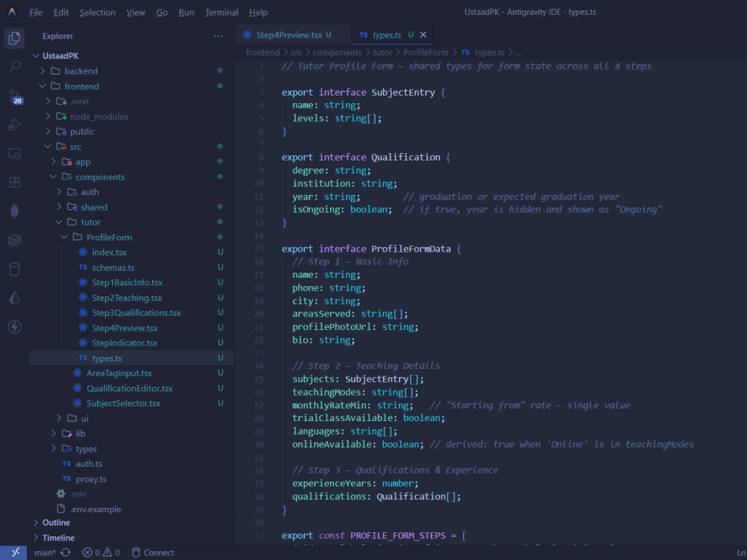Open the Help menu

258,13
